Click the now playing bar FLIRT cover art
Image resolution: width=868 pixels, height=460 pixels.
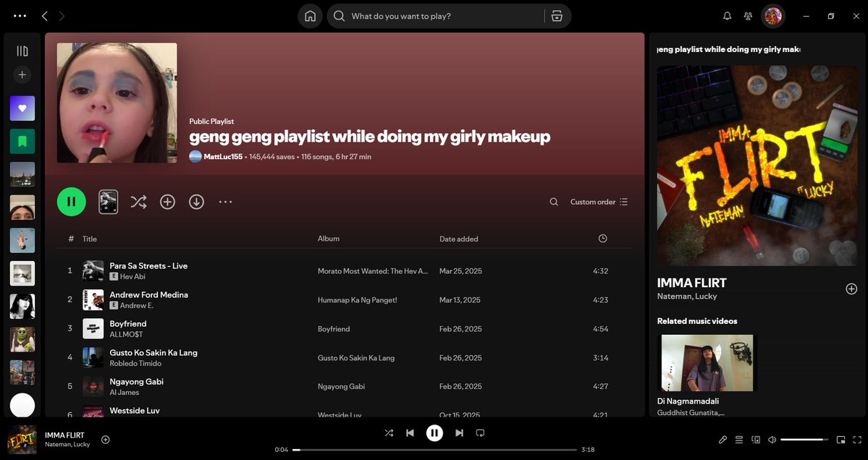click(x=22, y=440)
